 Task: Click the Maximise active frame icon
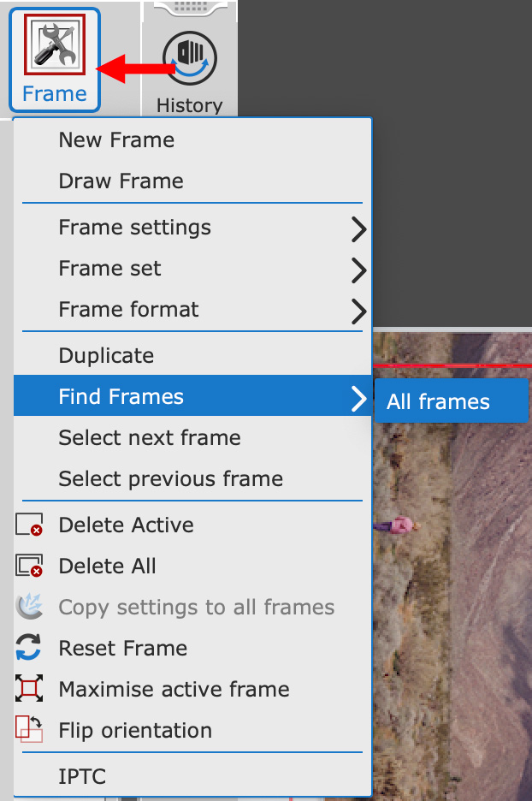click(29, 688)
